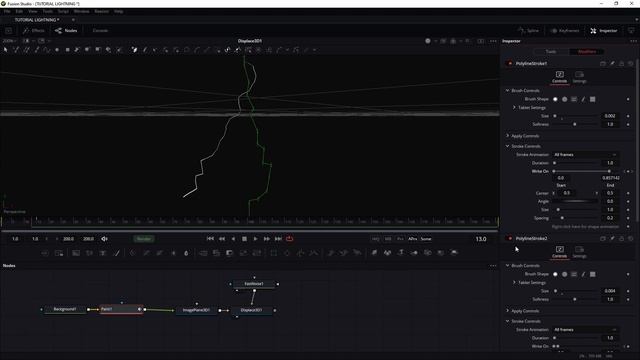Show the Keyframes editor panel
The image size is (640, 360).
(x=565, y=31)
